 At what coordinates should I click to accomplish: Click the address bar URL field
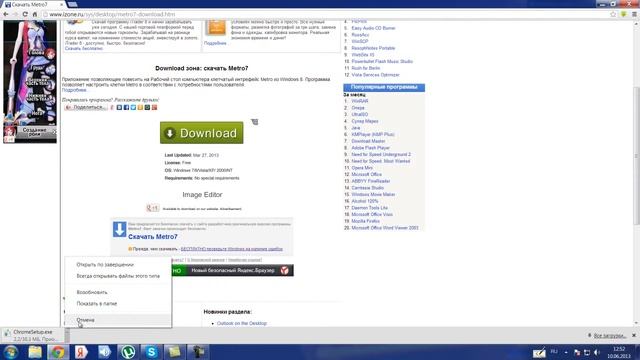pyautogui.click(x=327, y=14)
